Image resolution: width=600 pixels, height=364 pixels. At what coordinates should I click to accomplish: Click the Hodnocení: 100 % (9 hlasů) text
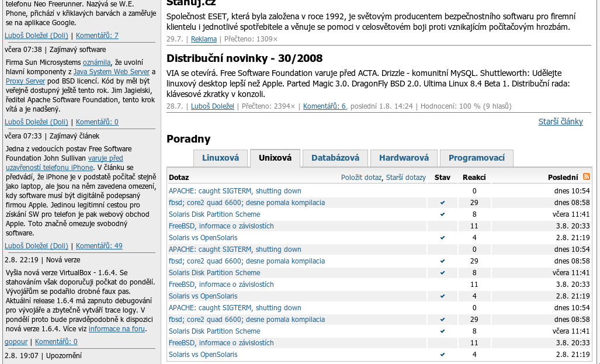pos(466,106)
